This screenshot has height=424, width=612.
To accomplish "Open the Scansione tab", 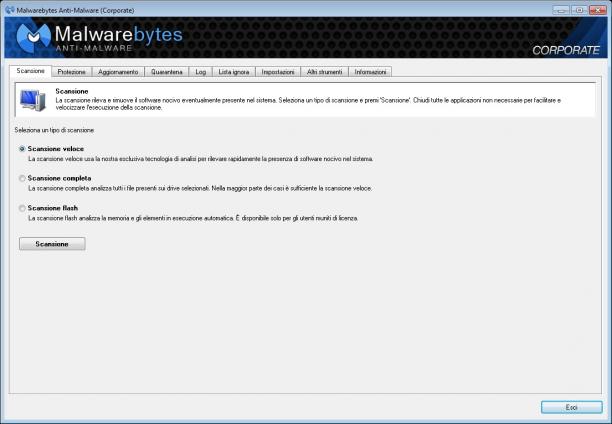I will point(30,71).
